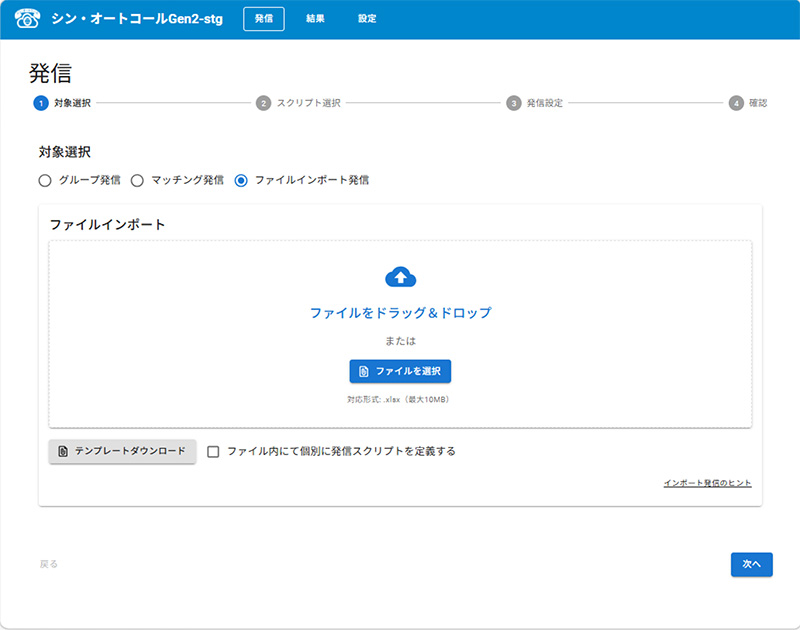The image size is (800, 630).
Task: Click the シン・オートコールGen2-stg title
Action: click(x=137, y=19)
